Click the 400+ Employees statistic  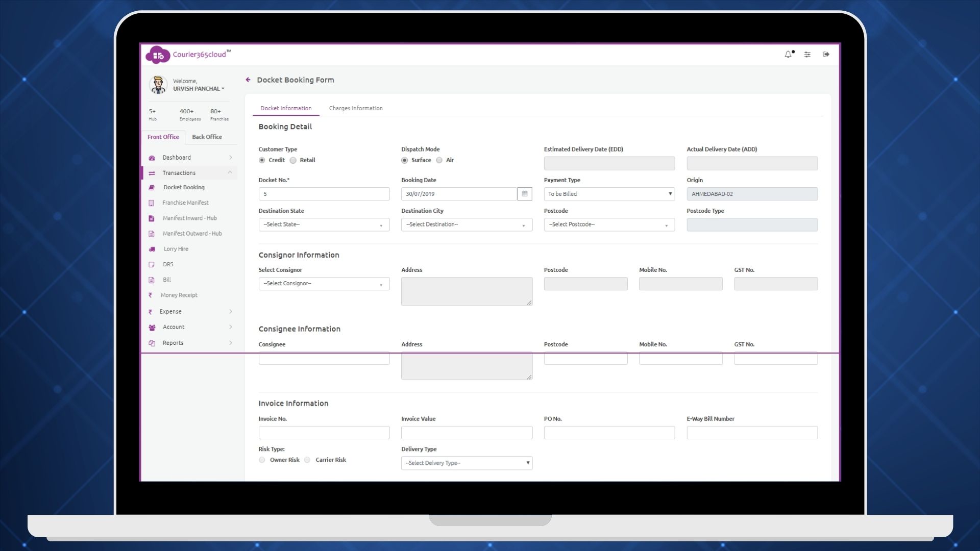190,115
